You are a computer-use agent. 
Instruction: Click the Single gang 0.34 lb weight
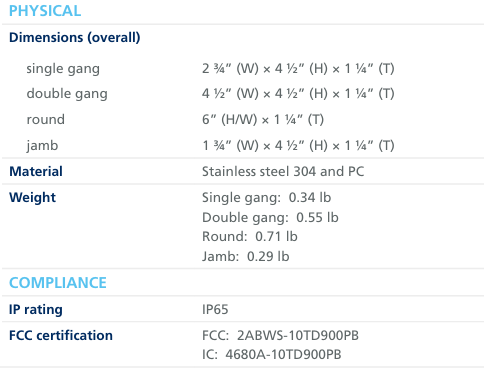pos(266,198)
